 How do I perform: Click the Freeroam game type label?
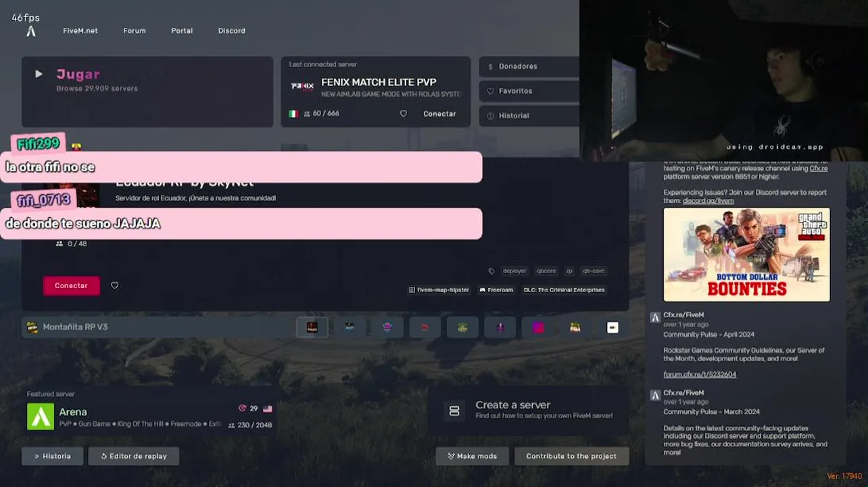(497, 290)
